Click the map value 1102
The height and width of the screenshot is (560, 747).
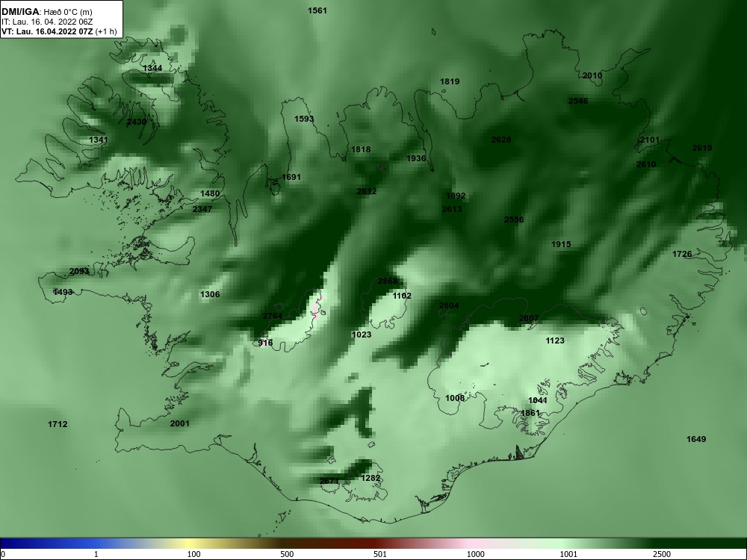(x=402, y=296)
